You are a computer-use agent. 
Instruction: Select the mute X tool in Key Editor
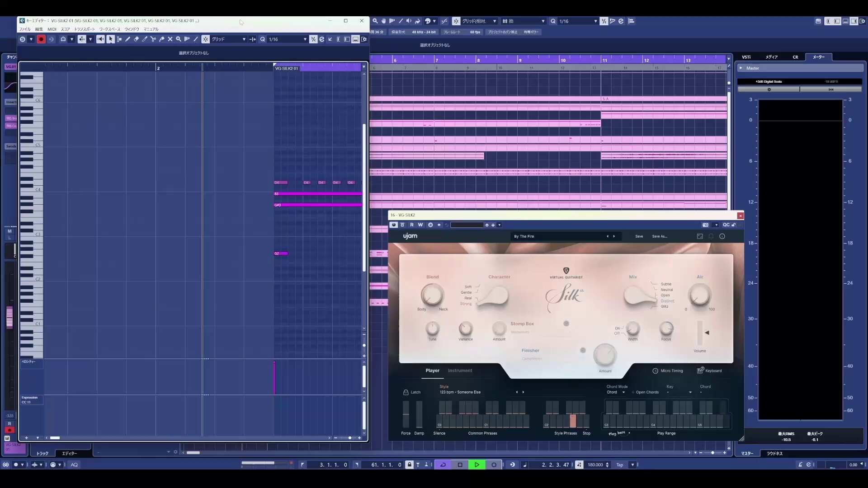click(170, 39)
